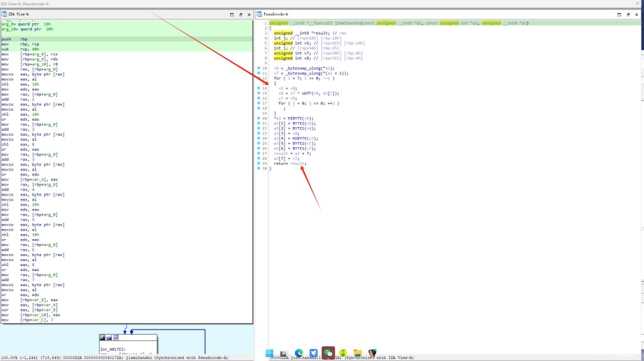The height and width of the screenshot is (361, 644).
Task: Click the 100.00% zoom status in IDA View-A
Action: point(9,358)
